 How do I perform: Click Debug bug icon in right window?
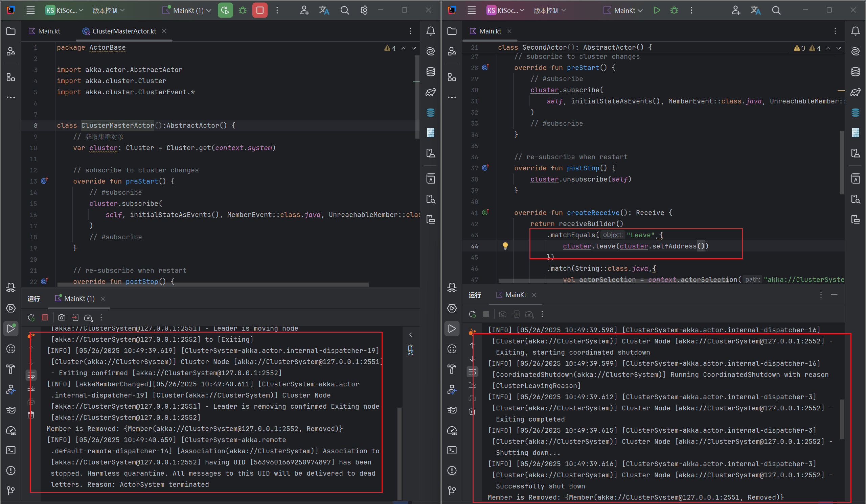point(674,10)
